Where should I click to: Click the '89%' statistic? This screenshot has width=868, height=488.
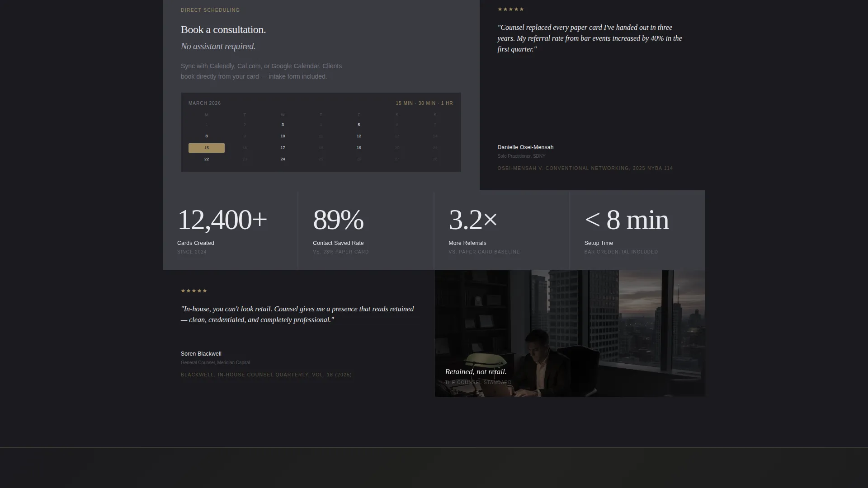(338, 220)
